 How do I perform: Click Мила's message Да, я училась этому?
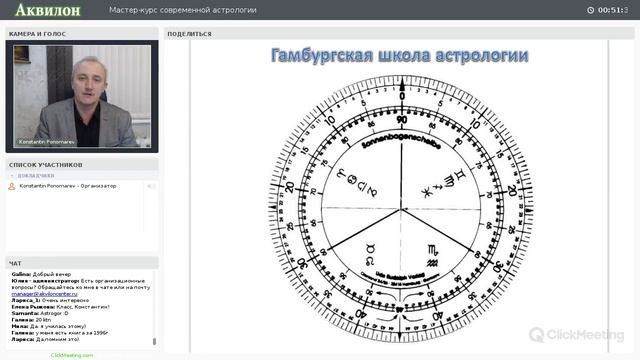click(x=49, y=327)
